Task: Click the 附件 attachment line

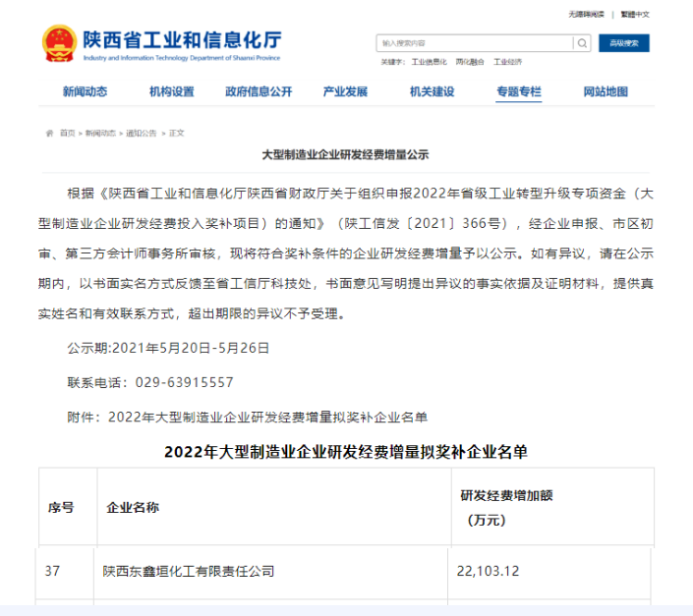Action: (247, 417)
